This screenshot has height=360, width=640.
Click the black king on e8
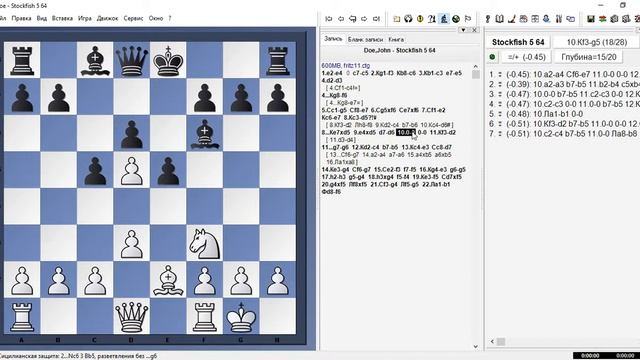(168, 60)
